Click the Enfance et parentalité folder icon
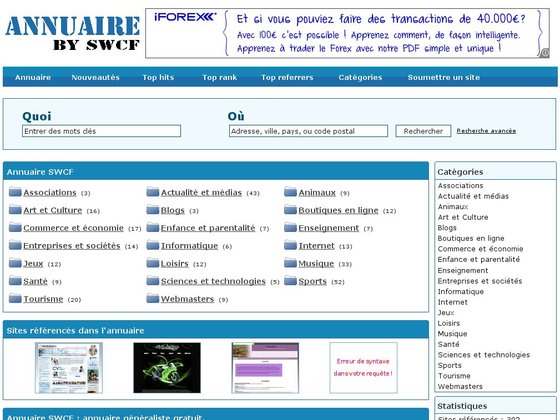 tap(152, 227)
